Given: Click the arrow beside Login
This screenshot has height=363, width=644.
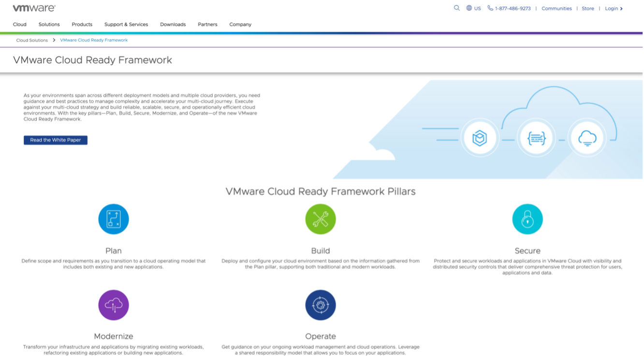Looking at the screenshot, I should tap(621, 9).
